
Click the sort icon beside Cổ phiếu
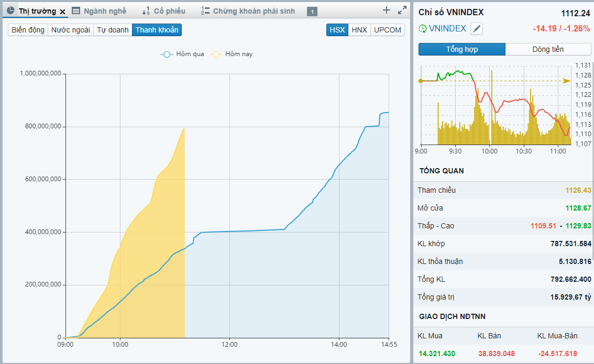[x=146, y=10]
